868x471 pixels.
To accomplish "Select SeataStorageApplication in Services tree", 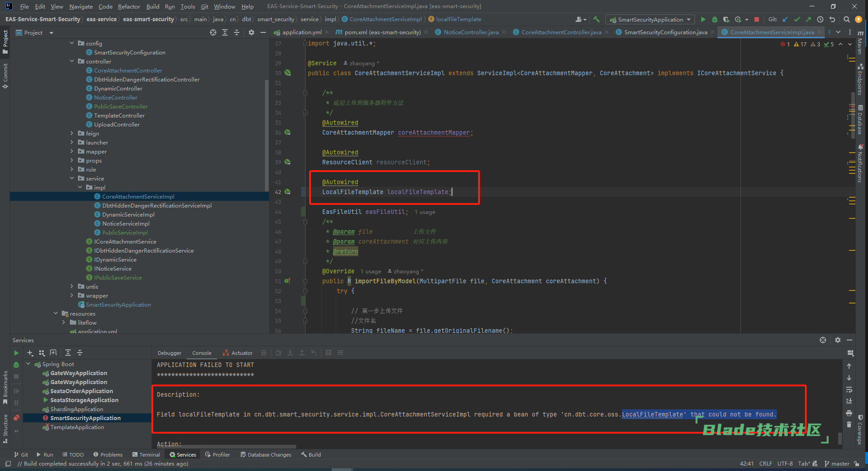I will [84, 400].
